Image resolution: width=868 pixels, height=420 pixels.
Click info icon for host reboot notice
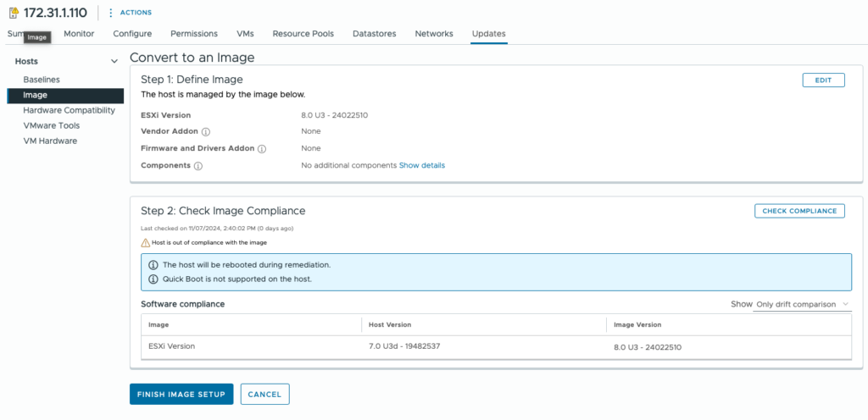click(x=154, y=265)
